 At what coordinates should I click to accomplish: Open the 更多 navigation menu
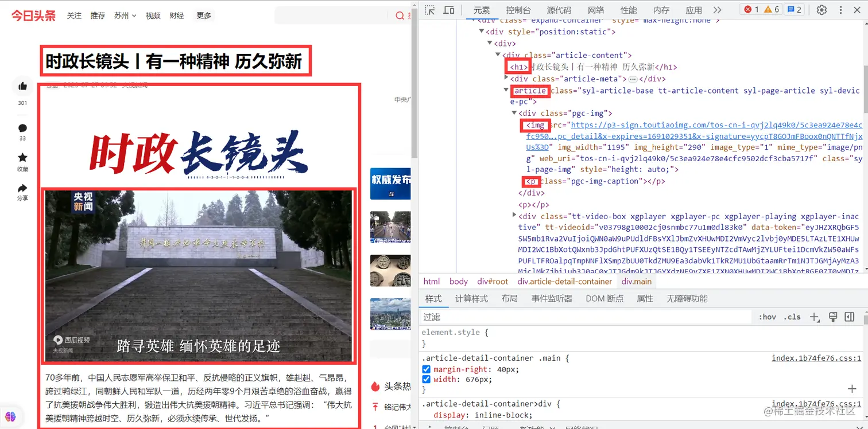(204, 15)
